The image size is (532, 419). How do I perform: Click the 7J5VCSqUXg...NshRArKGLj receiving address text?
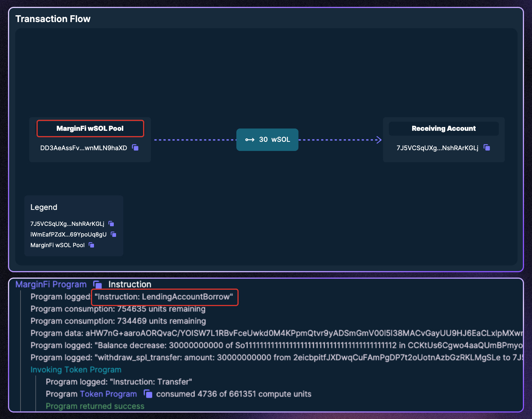437,148
